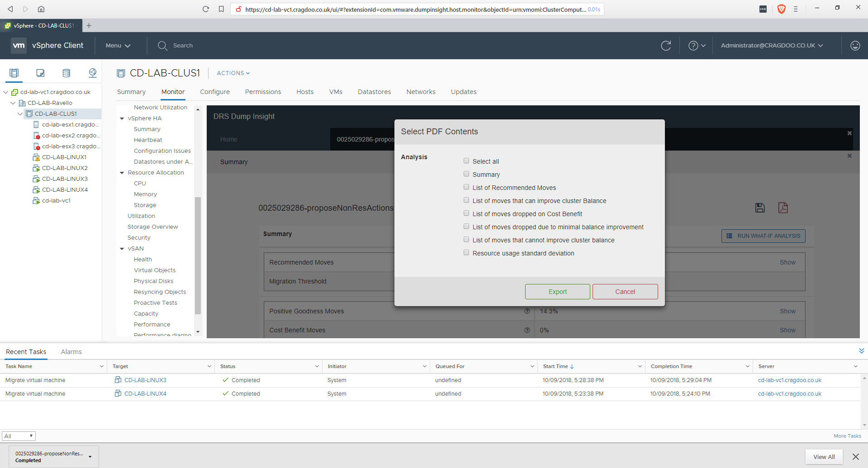868x468 pixels.
Task: Close the Summary section panel
Action: click(849, 156)
